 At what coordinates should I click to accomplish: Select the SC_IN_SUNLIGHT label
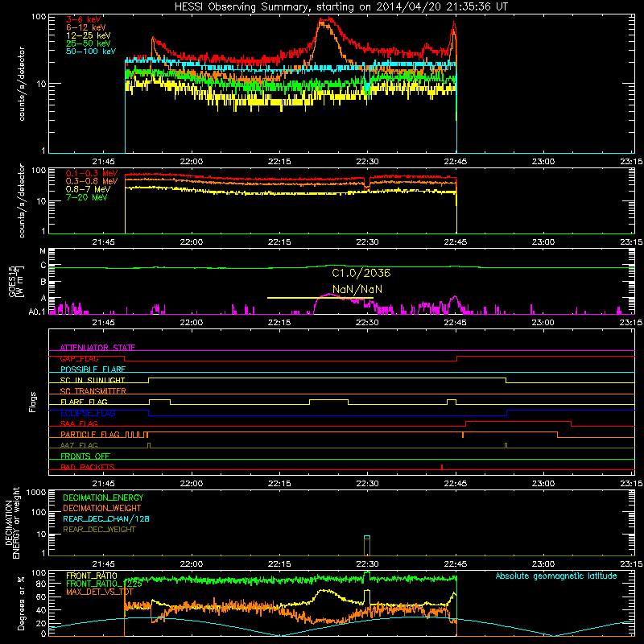coord(93,380)
